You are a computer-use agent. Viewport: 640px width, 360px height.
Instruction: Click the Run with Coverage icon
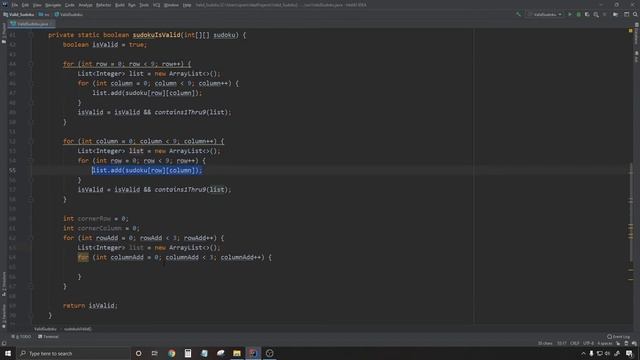(587, 15)
